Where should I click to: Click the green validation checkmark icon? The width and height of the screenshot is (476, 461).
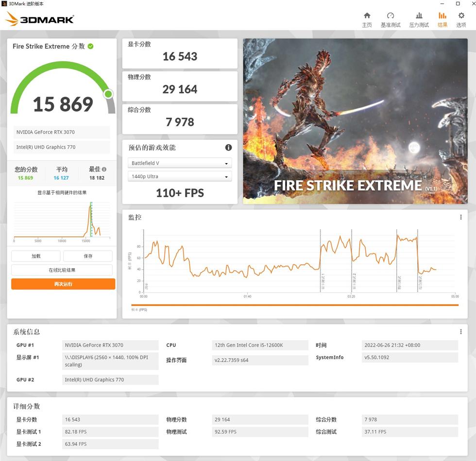click(90, 46)
